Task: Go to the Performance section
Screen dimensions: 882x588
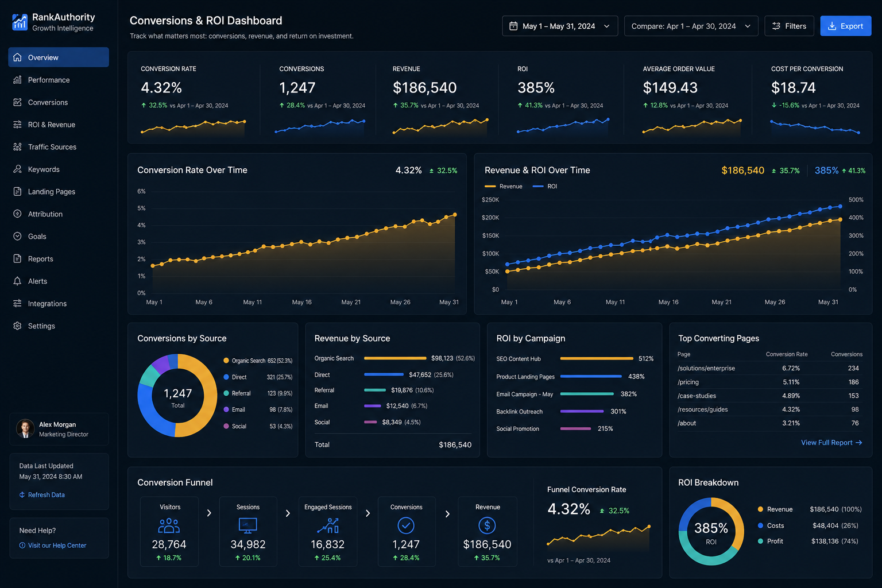Action: click(x=59, y=80)
